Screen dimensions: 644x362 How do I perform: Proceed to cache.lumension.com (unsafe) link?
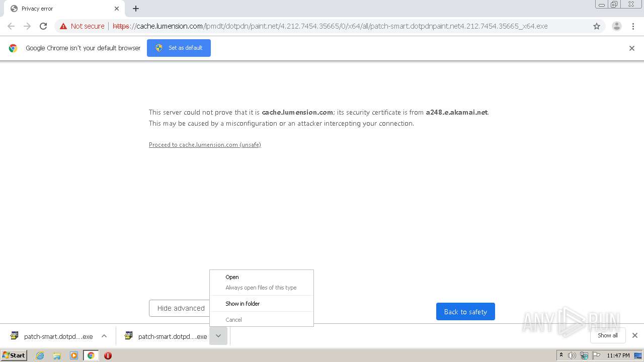point(205,145)
